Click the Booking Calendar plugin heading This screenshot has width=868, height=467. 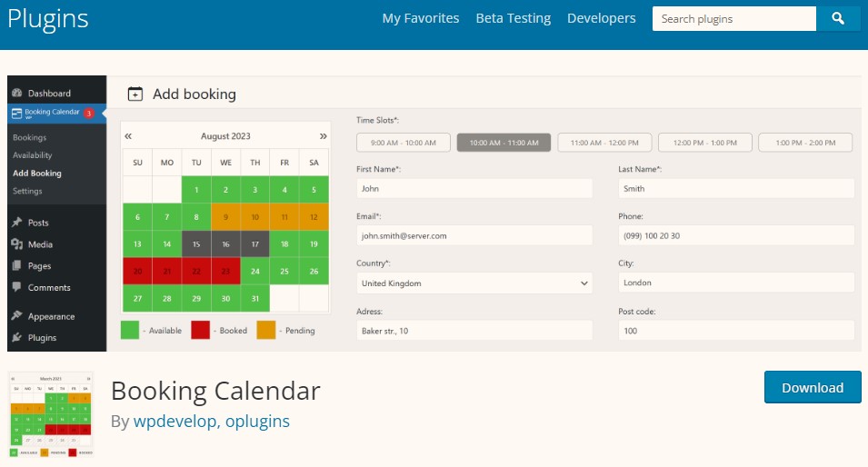[x=215, y=391]
